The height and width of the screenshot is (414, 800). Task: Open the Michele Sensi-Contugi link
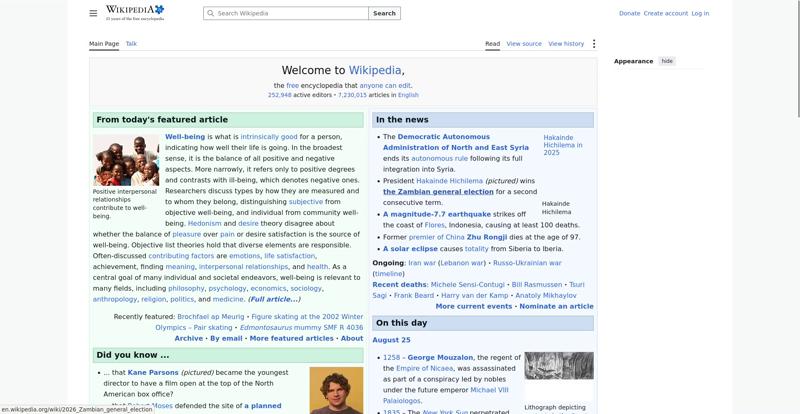pos(467,285)
